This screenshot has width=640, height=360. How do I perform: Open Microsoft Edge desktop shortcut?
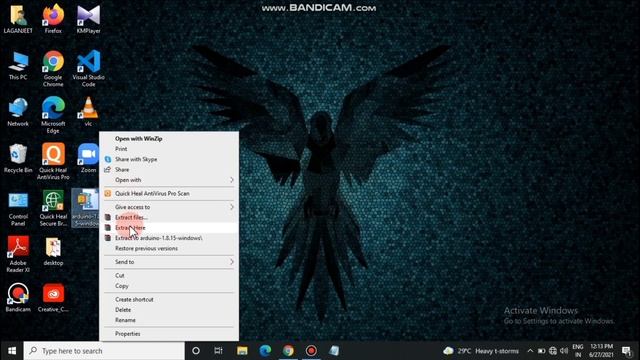53,115
